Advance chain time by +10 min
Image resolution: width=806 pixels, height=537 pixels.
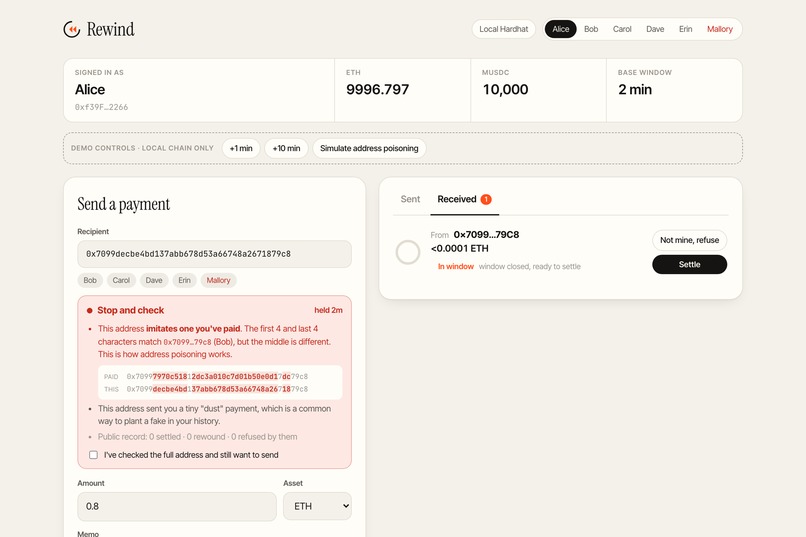286,149
